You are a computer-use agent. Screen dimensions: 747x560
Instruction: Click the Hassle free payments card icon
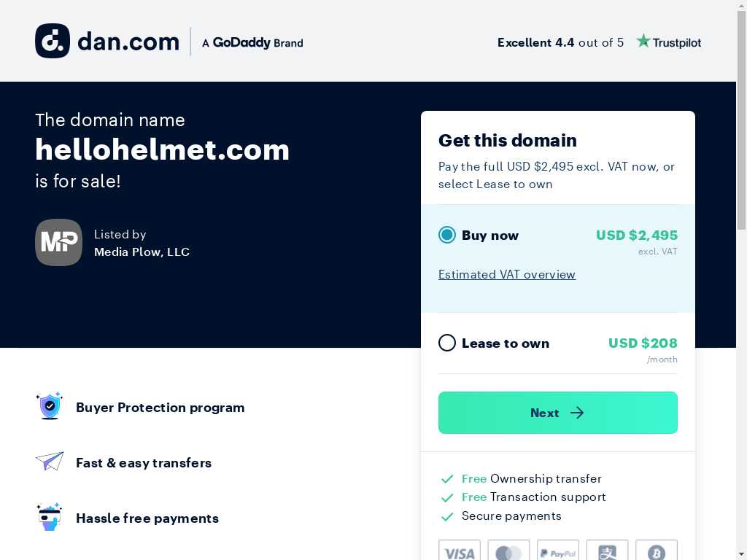50,517
